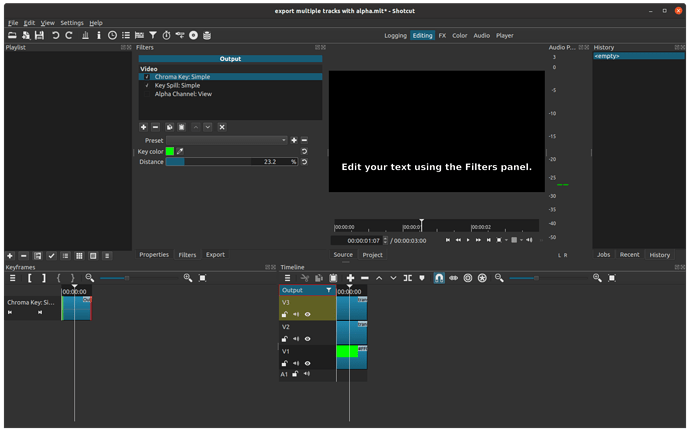Open the Filters funnel toolbar icon
Screen dimensions: 690x432
click(x=153, y=35)
